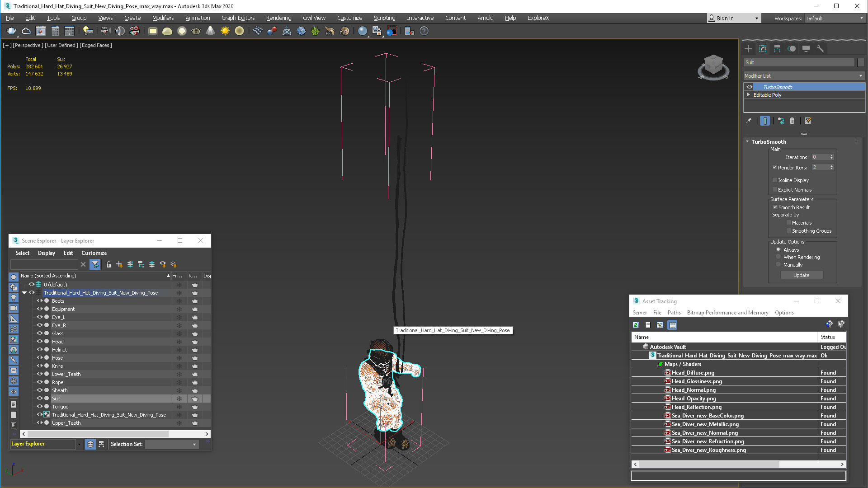Click the object color swatch beside Suit

click(x=861, y=62)
